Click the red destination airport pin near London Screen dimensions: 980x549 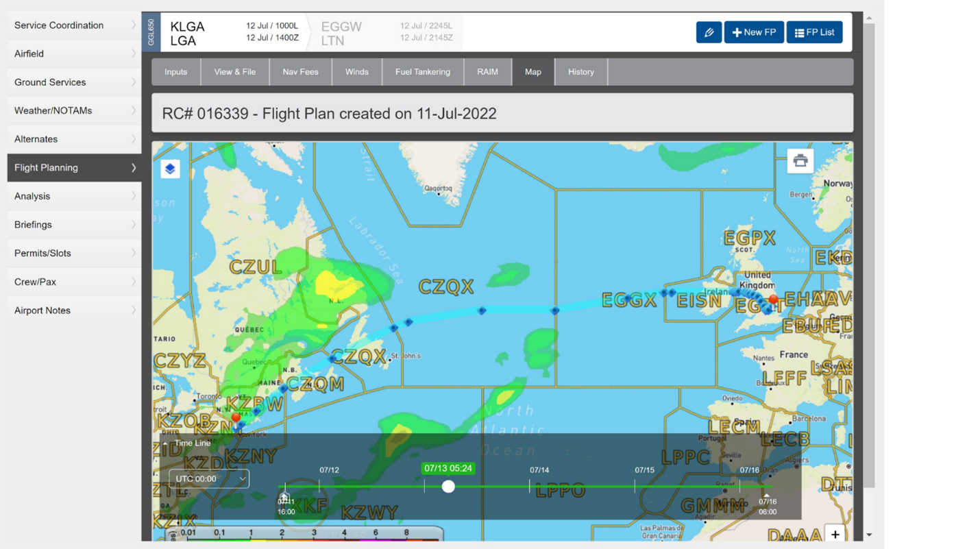(773, 300)
